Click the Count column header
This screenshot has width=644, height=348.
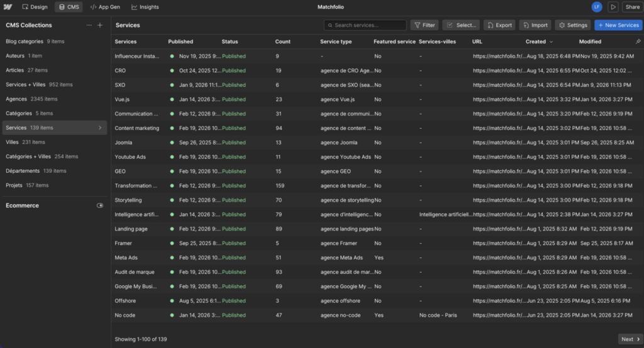(282, 41)
